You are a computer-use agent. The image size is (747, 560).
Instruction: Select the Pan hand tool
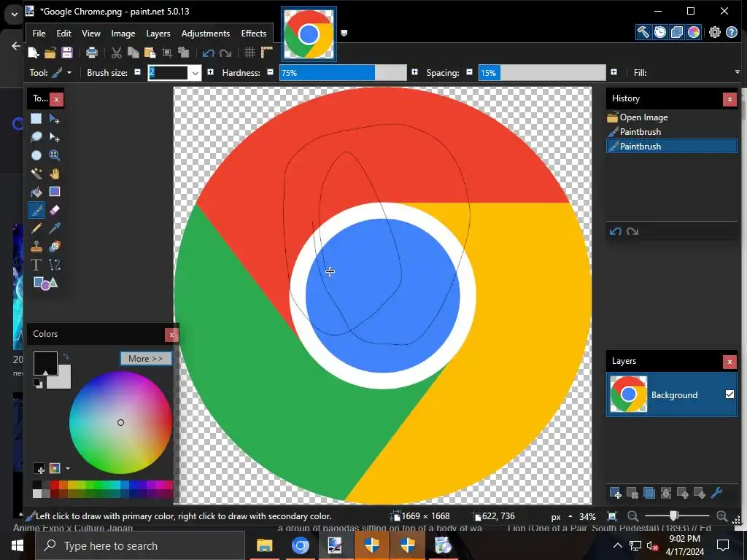[54, 174]
